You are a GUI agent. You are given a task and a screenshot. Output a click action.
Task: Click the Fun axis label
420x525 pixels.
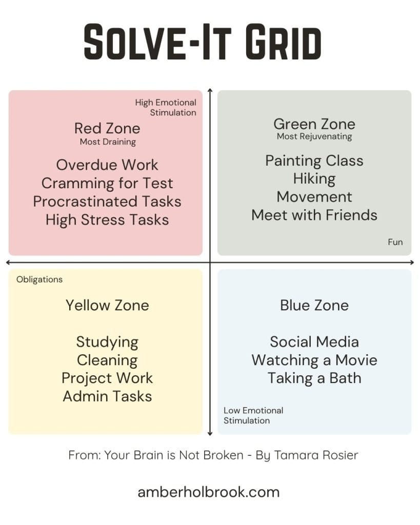point(395,242)
